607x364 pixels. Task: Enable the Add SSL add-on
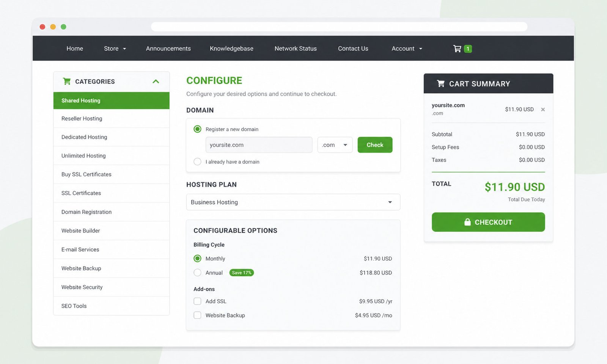point(197,301)
